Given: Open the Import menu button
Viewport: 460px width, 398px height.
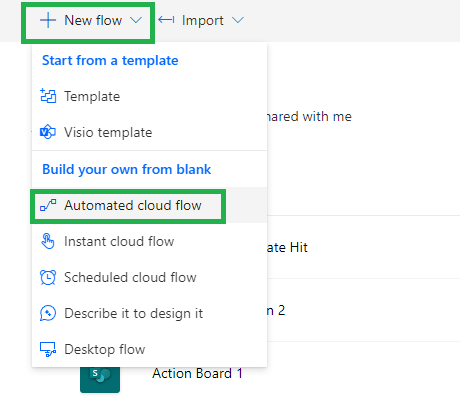Looking at the screenshot, I should tap(201, 20).
